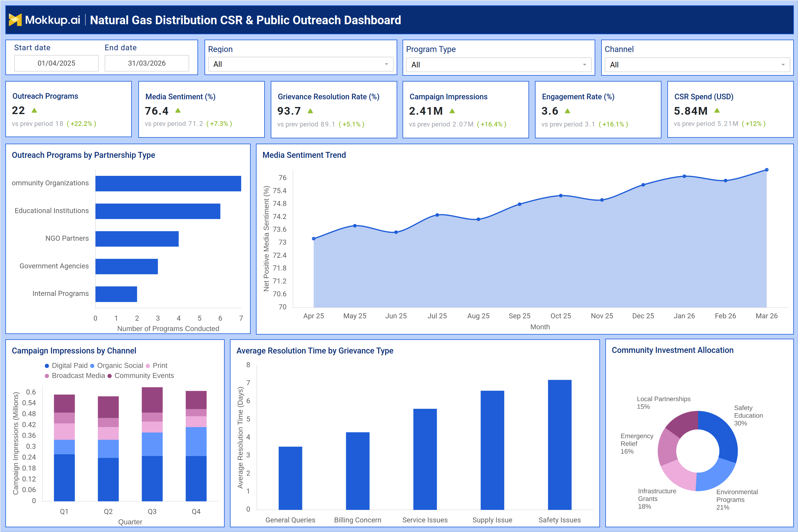Click the Mar 26 sentiment data point
The width and height of the screenshot is (798, 532).
[x=767, y=170]
